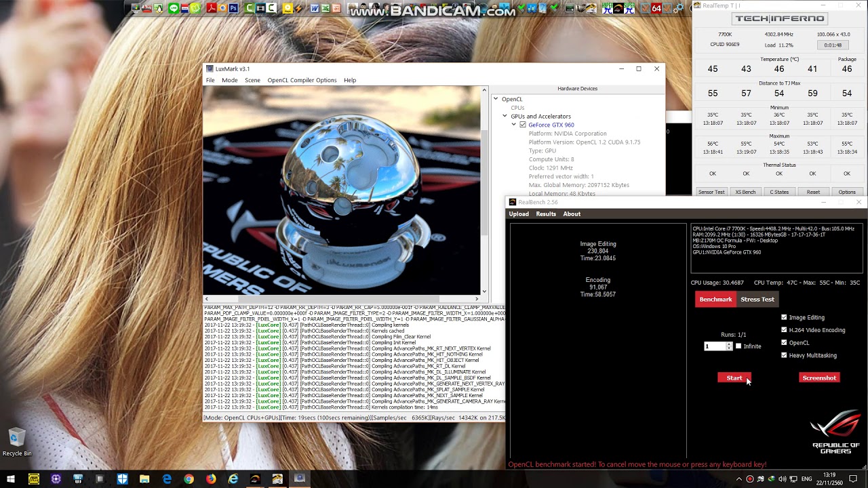Viewport: 868px width, 488px height.
Task: Toggle the Image Editing checkbox
Action: click(x=784, y=317)
